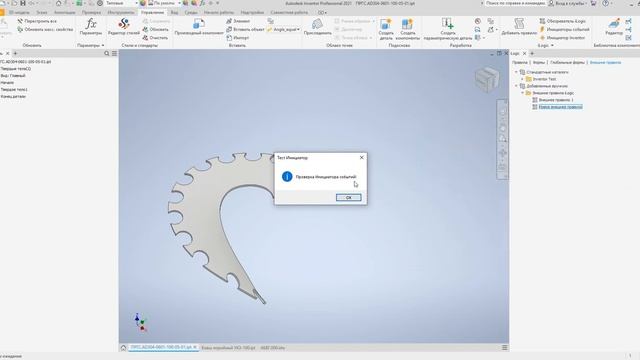Viewport: 640px width, 360px height.
Task: Click the ViewCube in the viewport
Action: click(x=487, y=79)
